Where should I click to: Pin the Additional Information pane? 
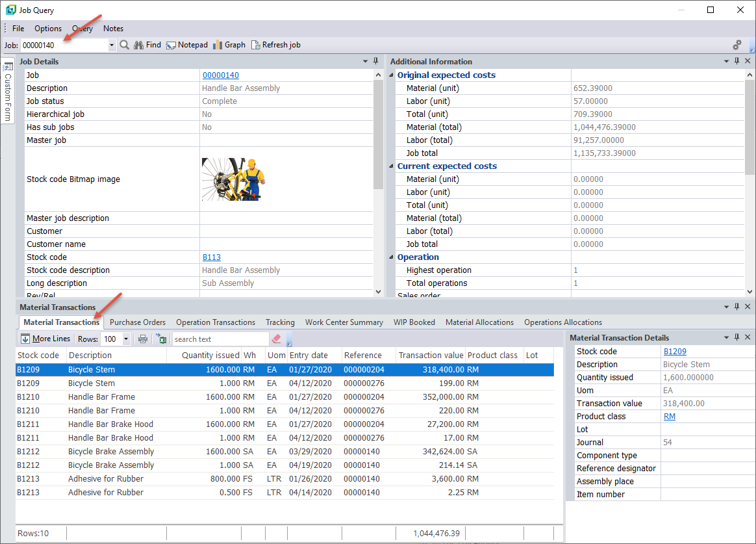[x=737, y=61]
